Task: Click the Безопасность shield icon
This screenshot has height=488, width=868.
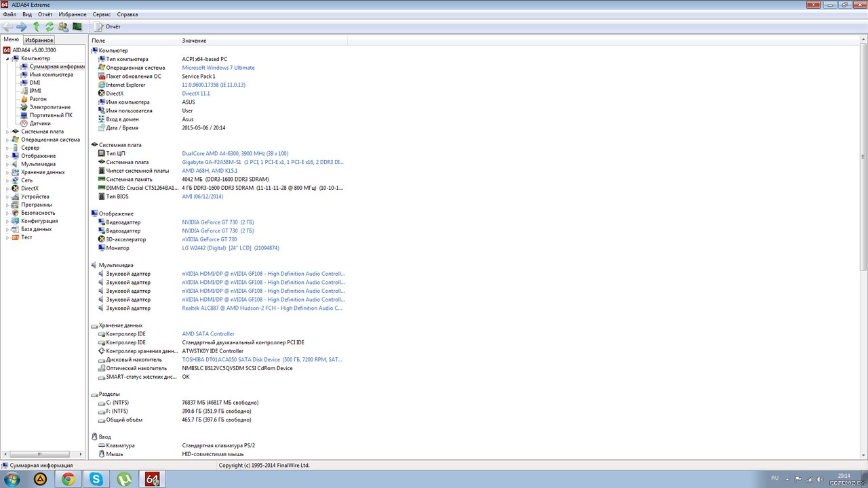Action: pos(16,213)
